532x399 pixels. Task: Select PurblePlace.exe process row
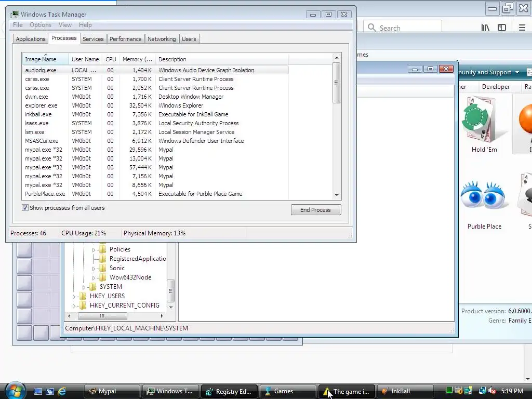pyautogui.click(x=155, y=194)
